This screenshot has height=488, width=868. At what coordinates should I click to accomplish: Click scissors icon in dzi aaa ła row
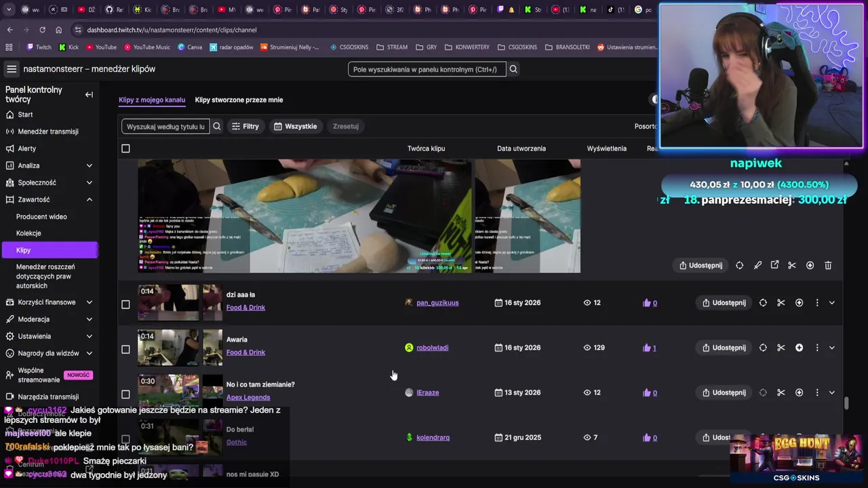click(781, 303)
